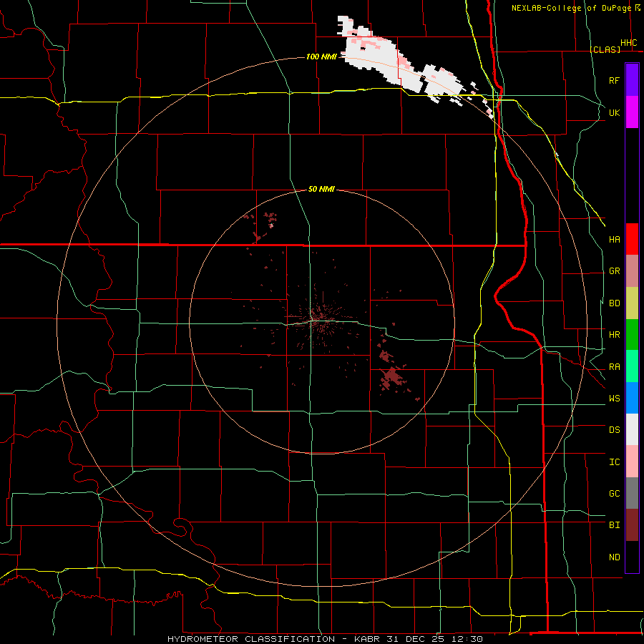Click the HHC product code label

(x=628, y=43)
